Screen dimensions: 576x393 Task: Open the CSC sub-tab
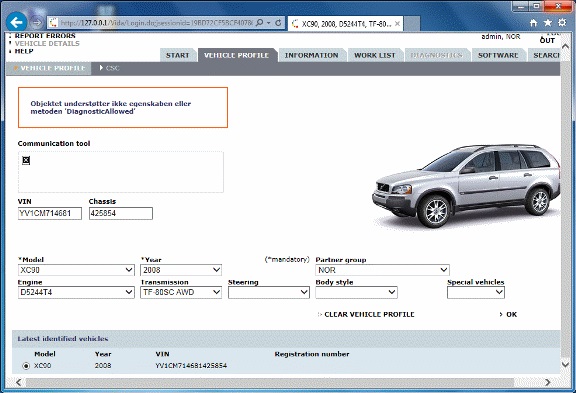coord(110,68)
